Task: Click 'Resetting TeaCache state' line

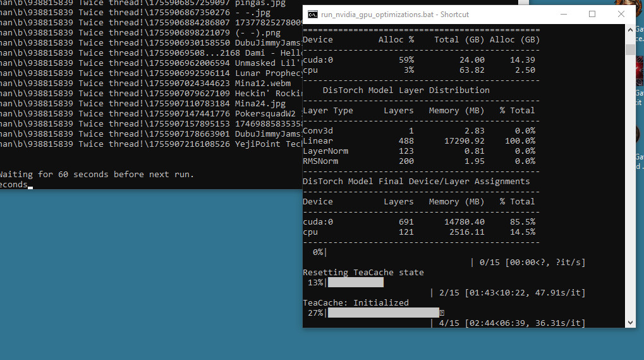Action: pos(363,273)
